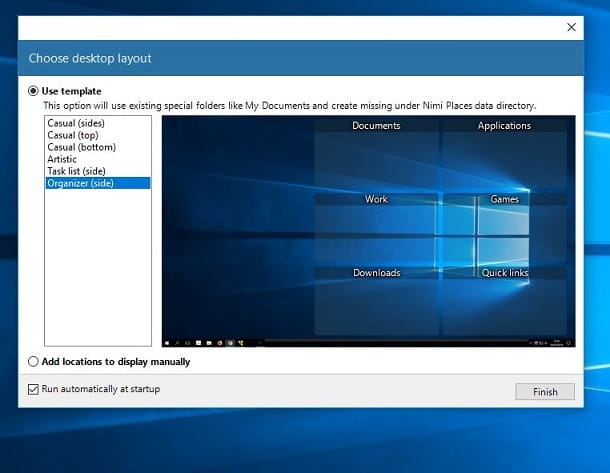The image size is (610, 473).
Task: Click the Games container in preview
Action: click(x=504, y=226)
